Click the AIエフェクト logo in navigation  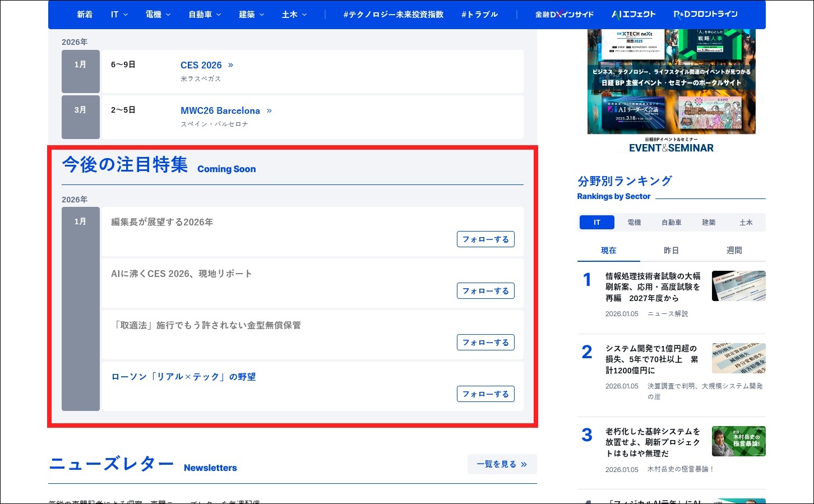click(632, 14)
